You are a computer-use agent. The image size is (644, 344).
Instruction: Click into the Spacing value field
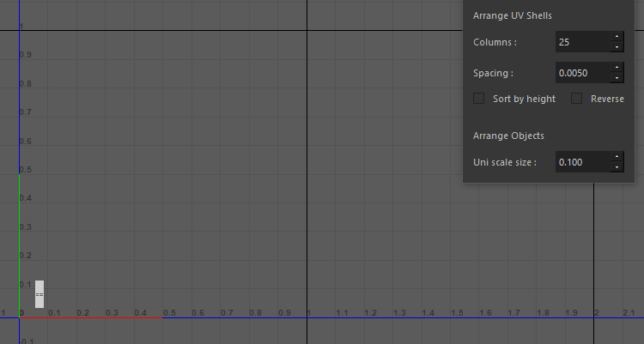581,73
